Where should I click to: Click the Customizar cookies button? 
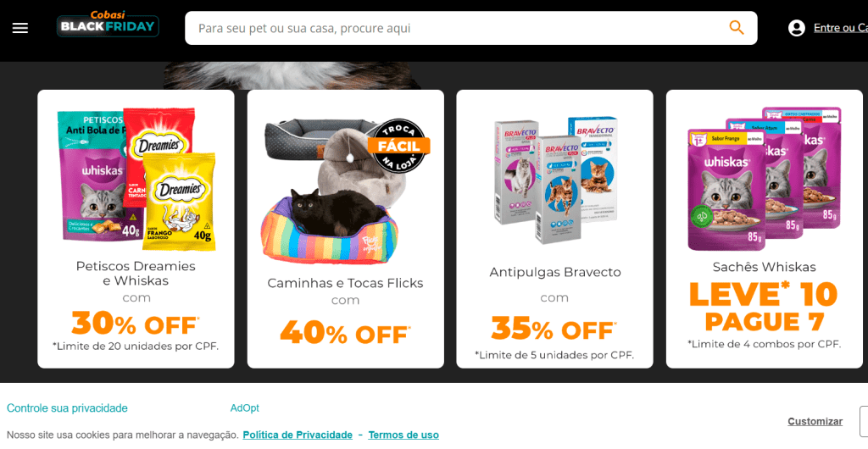point(815,421)
